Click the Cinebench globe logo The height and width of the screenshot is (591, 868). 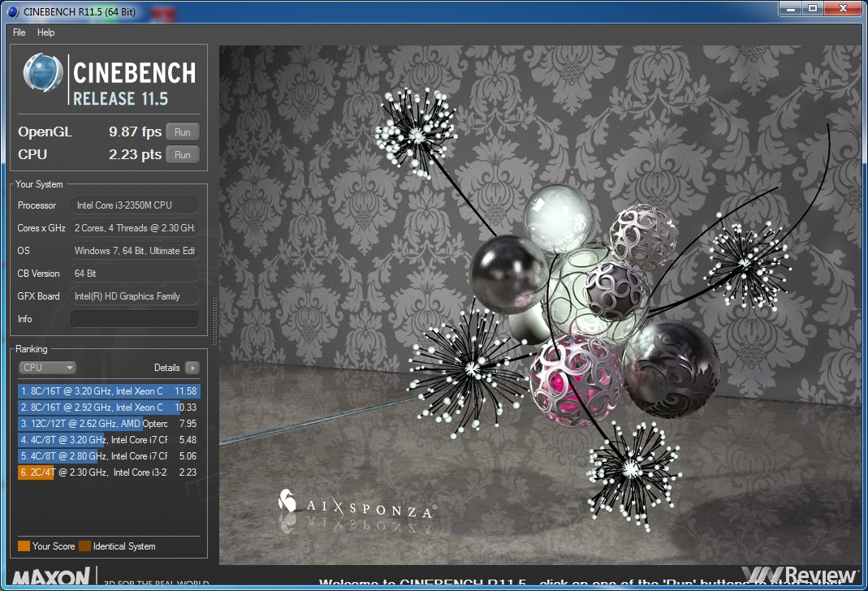pos(42,73)
